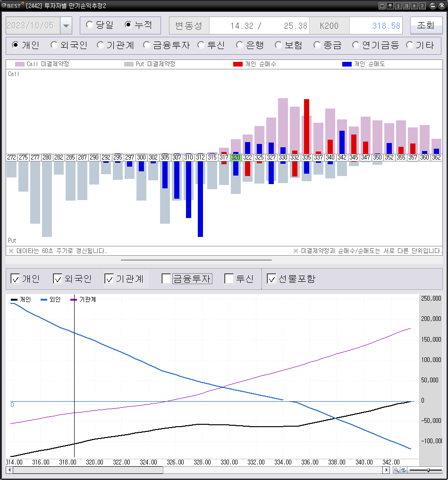
Task: Click the K200 index value 318.58
Action: tap(386, 25)
